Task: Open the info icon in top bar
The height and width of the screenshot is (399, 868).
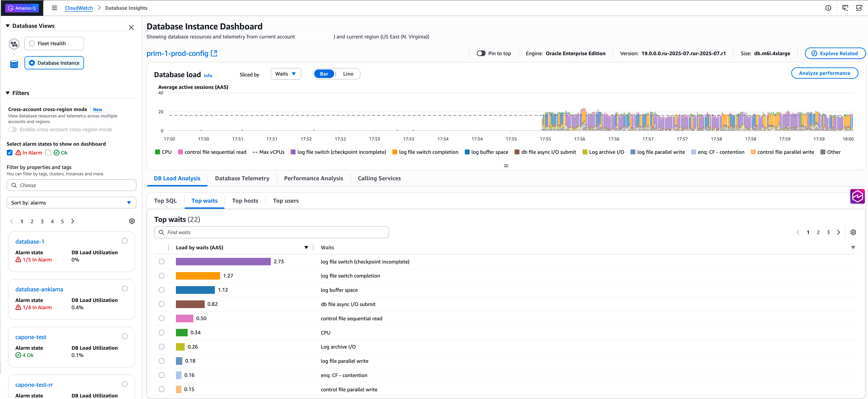Action: click(x=828, y=8)
